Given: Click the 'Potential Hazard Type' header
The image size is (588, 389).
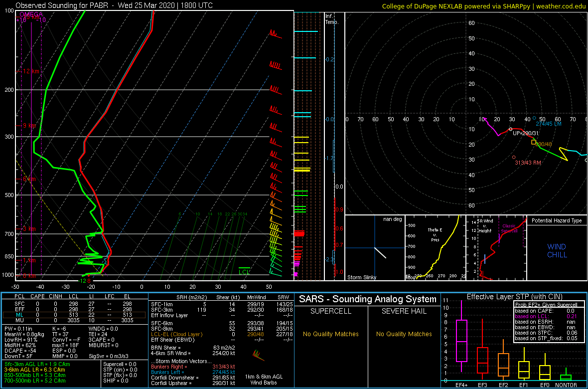Looking at the screenshot, I should click(557, 221).
